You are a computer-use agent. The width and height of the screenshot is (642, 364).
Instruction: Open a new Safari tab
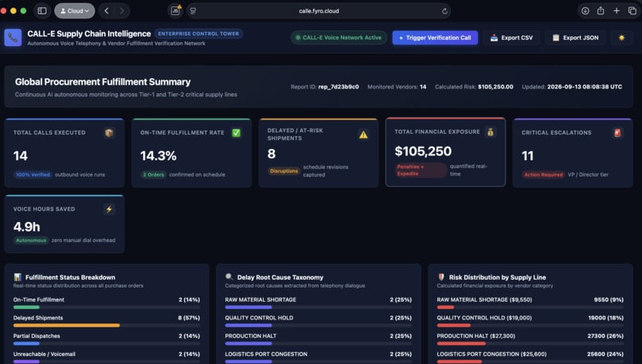tap(617, 11)
